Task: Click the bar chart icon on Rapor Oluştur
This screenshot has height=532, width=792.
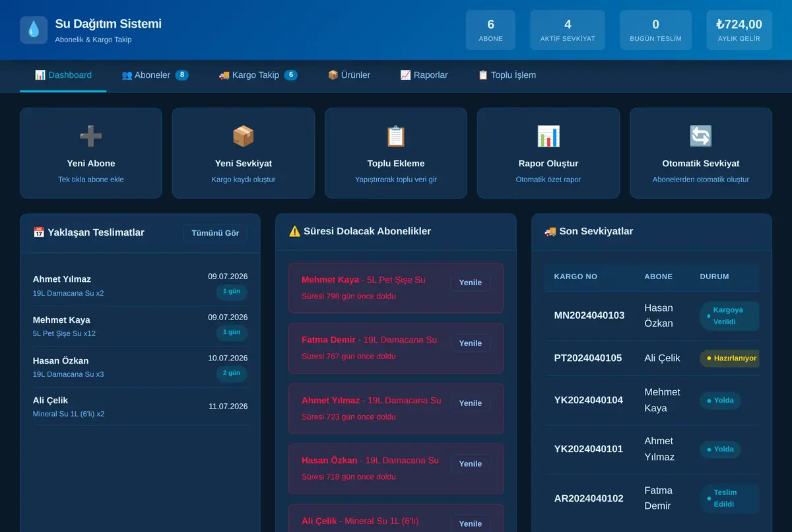Action: 548,137
